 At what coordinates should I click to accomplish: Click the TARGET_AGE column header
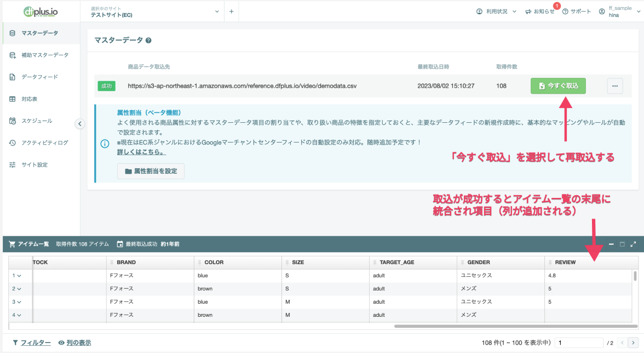pos(413,262)
